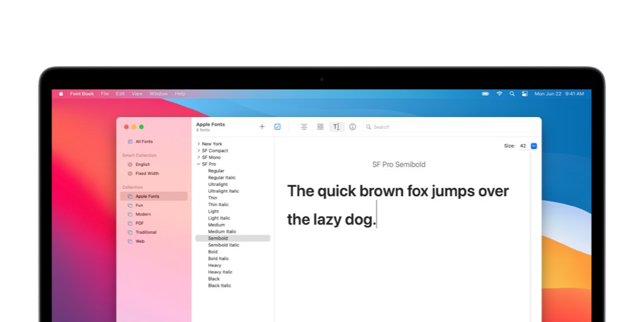Select the Fixed Width smart collection
This screenshot has height=322, width=644.
[147, 174]
